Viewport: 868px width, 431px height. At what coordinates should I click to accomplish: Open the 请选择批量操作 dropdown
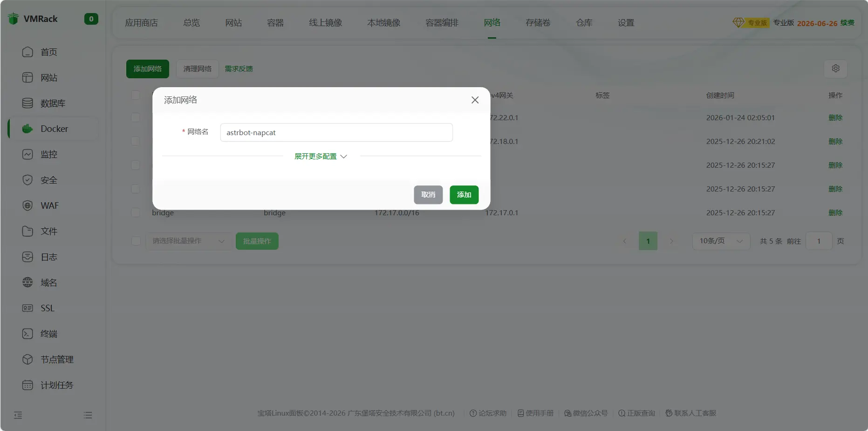[x=189, y=241]
